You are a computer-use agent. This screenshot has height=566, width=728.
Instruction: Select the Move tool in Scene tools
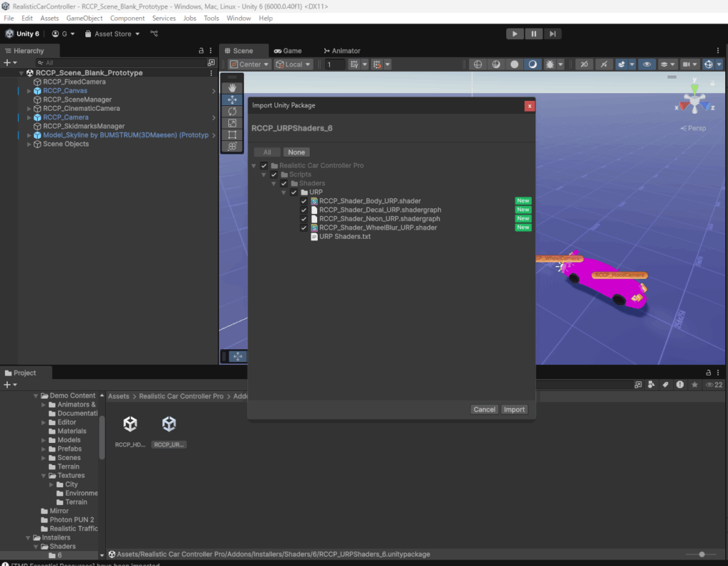click(232, 100)
